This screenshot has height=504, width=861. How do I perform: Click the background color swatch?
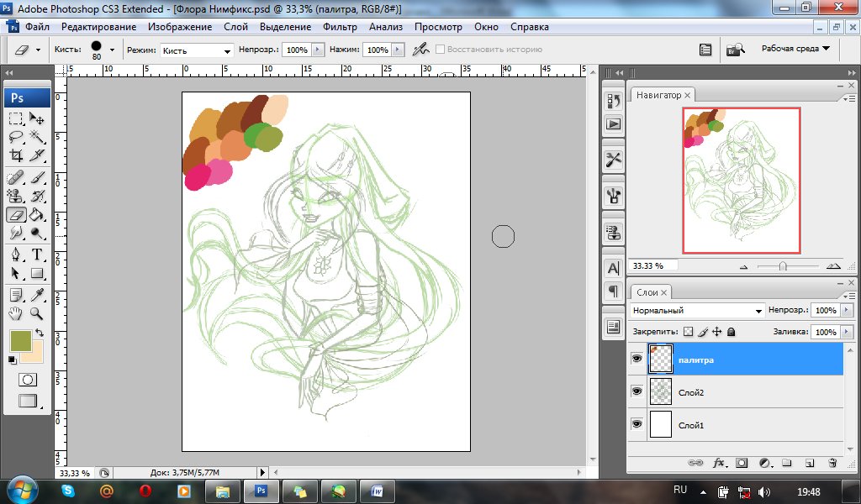[x=36, y=354]
